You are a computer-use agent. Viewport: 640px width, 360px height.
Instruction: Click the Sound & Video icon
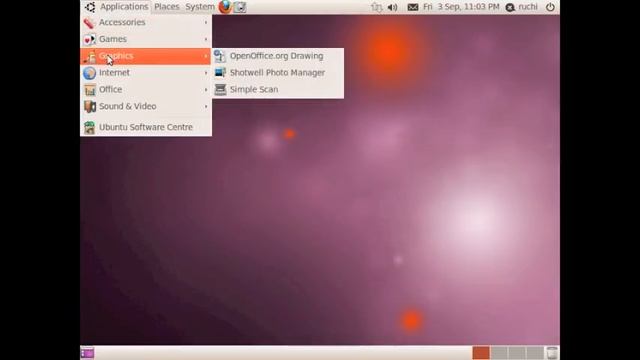click(x=90, y=107)
